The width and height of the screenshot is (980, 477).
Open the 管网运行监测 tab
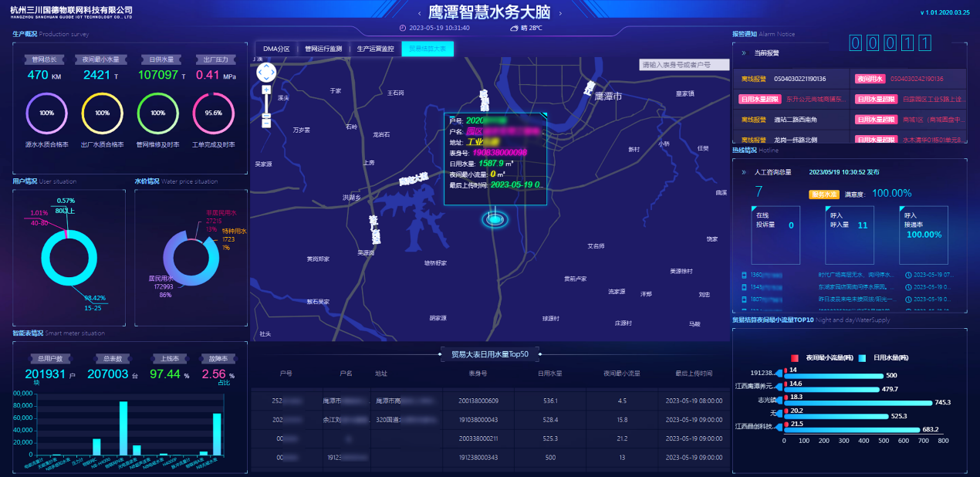[x=323, y=49]
